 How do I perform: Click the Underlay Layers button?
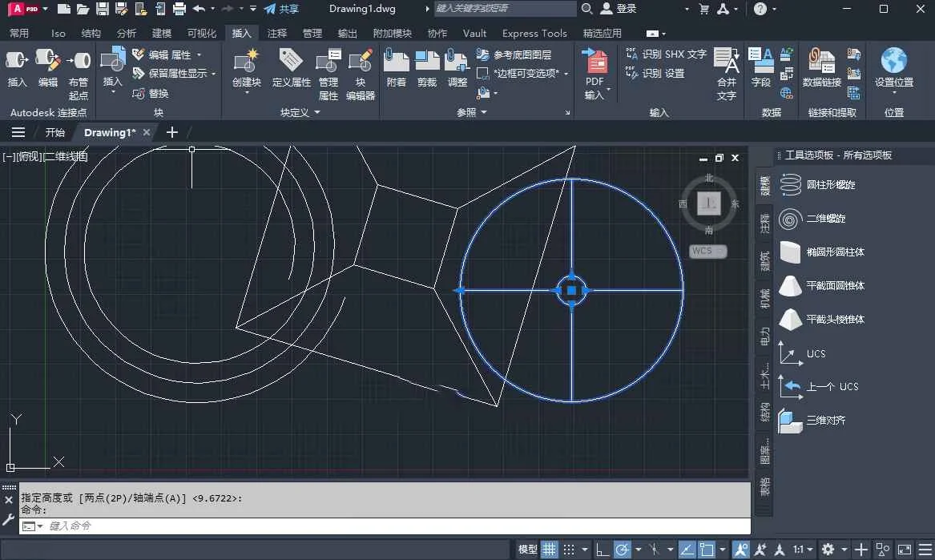tap(514, 54)
